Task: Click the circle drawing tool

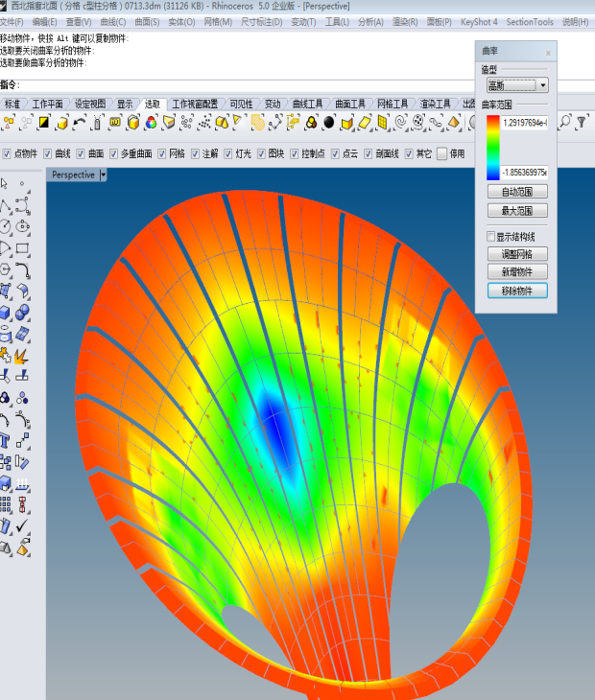Action: click(6, 226)
